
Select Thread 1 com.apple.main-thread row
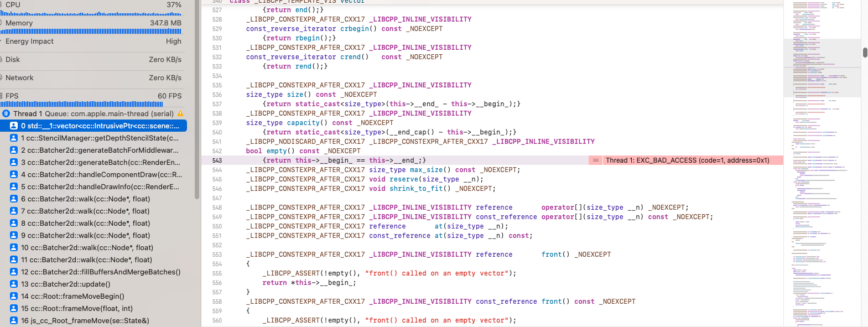[x=93, y=113]
